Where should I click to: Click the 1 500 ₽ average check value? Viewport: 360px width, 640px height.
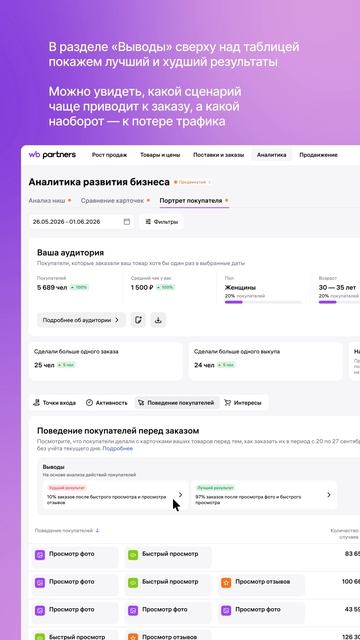[142, 287]
